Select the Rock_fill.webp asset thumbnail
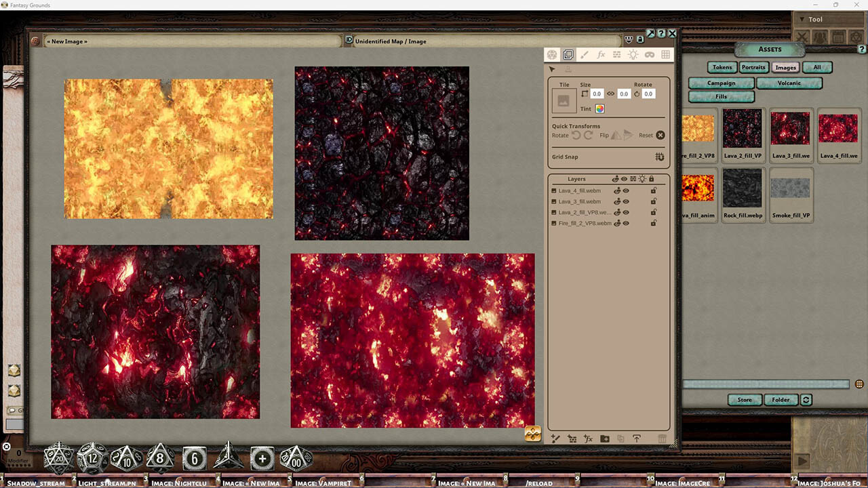Screen dimensions: 868x488 pyautogui.click(x=743, y=190)
